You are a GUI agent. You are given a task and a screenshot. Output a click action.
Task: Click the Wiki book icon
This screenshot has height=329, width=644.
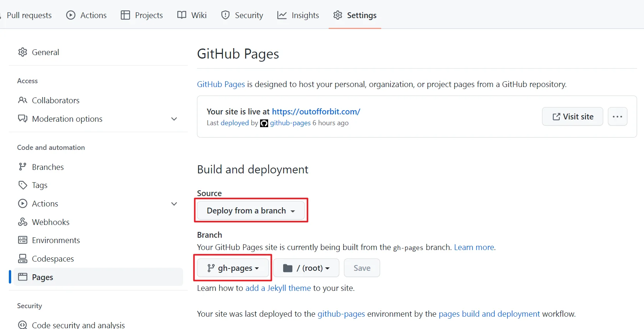tap(182, 15)
